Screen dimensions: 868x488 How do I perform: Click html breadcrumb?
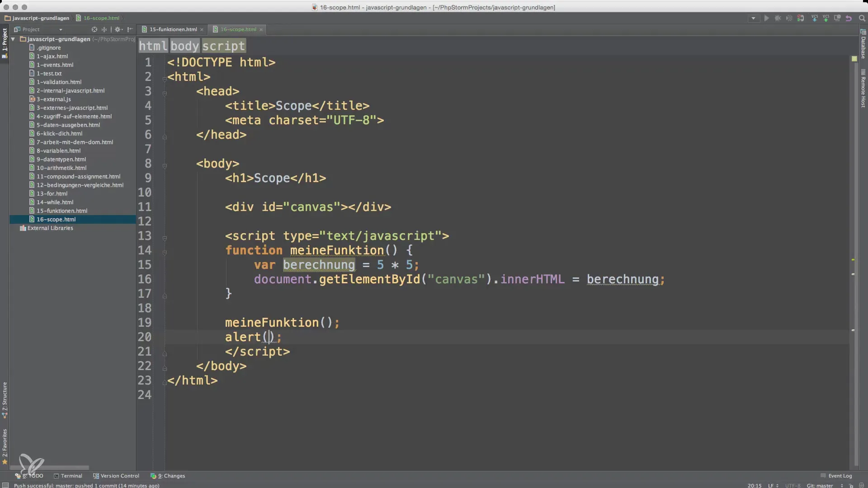[x=153, y=46]
